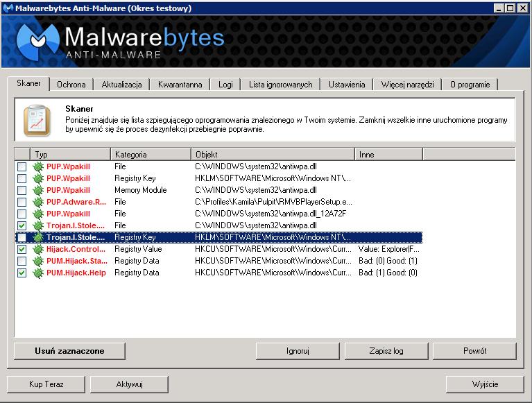Select the Skaner tab
The width and height of the screenshot is (532, 403).
click(x=28, y=83)
